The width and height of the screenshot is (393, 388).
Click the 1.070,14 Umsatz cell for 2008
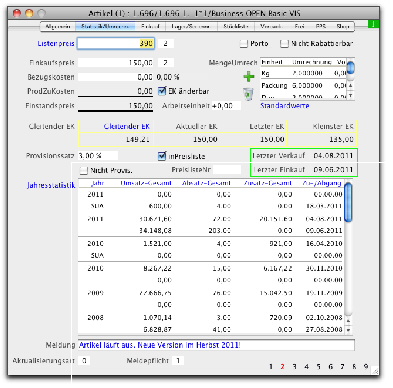(157, 317)
